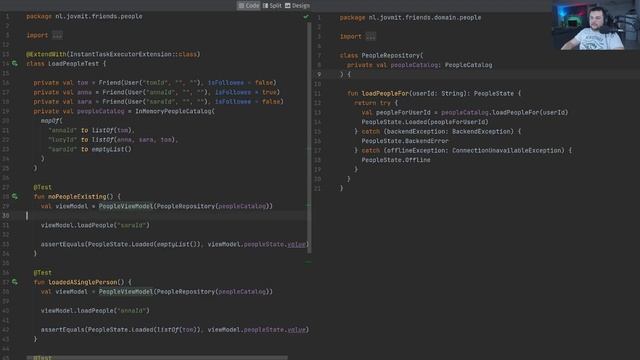Run the loadedASinglePerson test gutter icon
Viewport: 640px width, 360px height.
pos(15,282)
